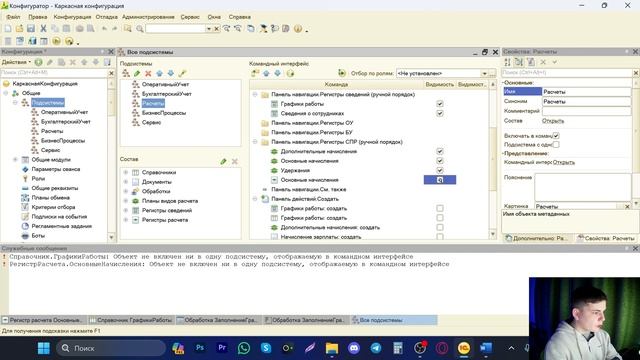Image resolution: width=640 pixels, height=360 pixels.
Task: Toggle Включать в командный интерфейс checkbox
Action: click(556, 136)
